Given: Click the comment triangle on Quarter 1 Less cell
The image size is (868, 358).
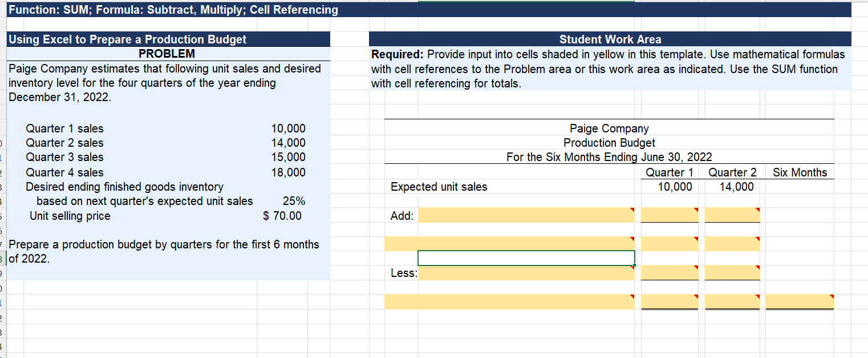Looking at the screenshot, I should coord(697,268).
